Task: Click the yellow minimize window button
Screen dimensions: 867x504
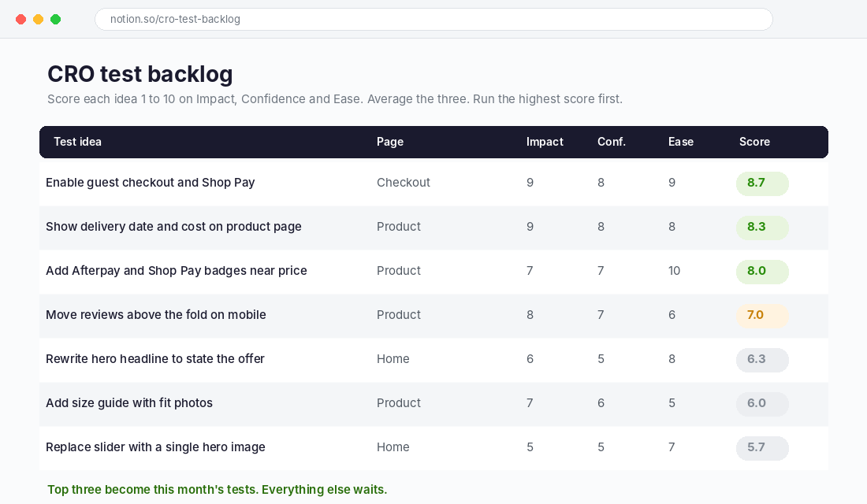Action: 38,20
